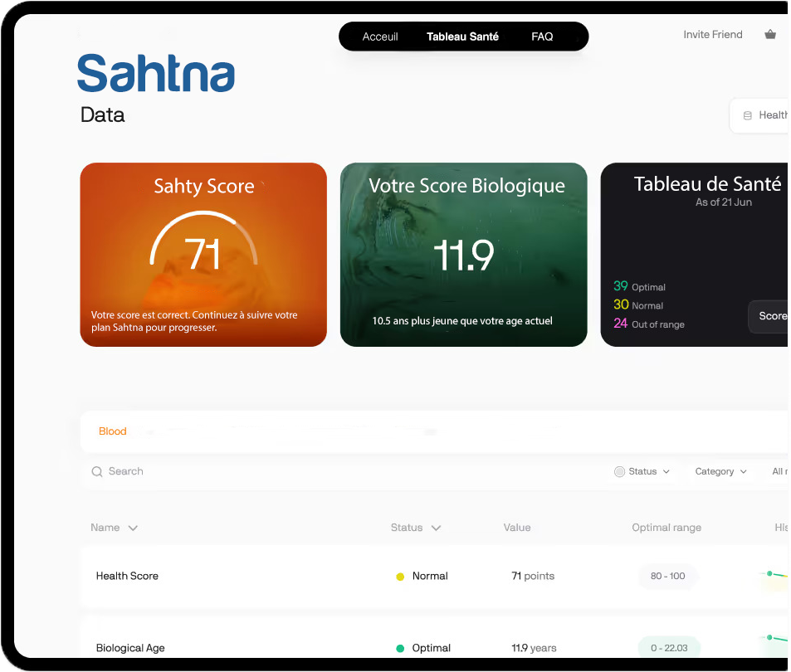791x672 pixels.
Task: Open the Votre Score Biologique card
Action: point(464,255)
